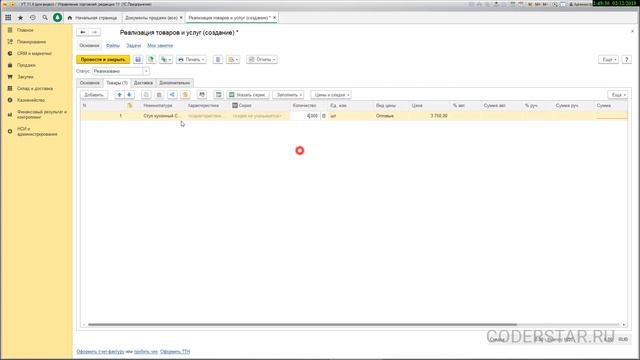Click the split row share icon

[x=172, y=95]
